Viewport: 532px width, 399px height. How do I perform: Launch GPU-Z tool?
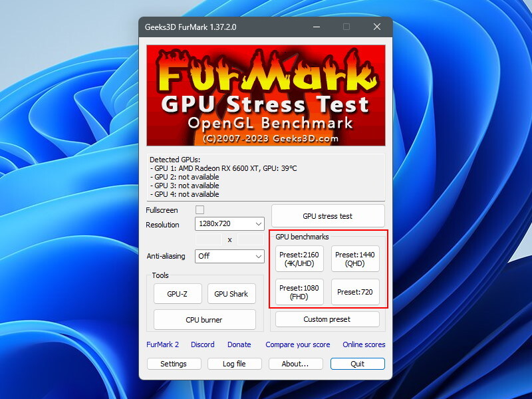178,294
